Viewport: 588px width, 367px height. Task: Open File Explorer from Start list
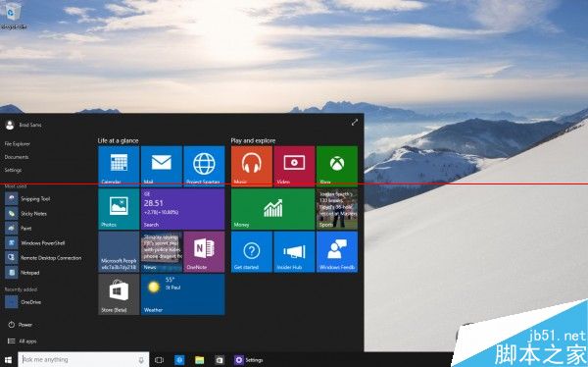(x=18, y=144)
